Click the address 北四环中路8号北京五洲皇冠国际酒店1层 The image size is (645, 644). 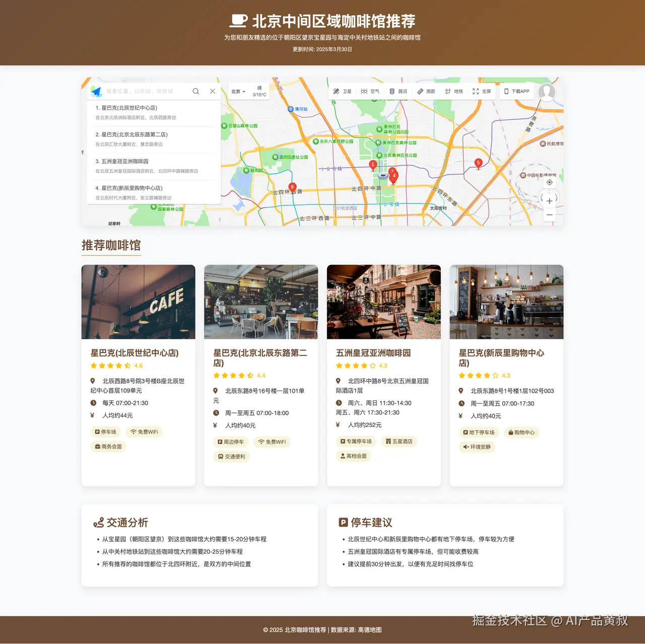click(382, 386)
